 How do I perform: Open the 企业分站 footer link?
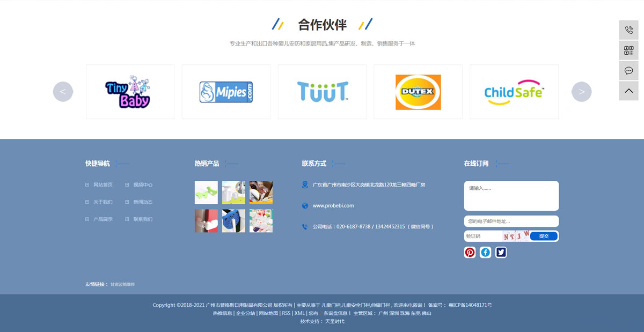246,313
